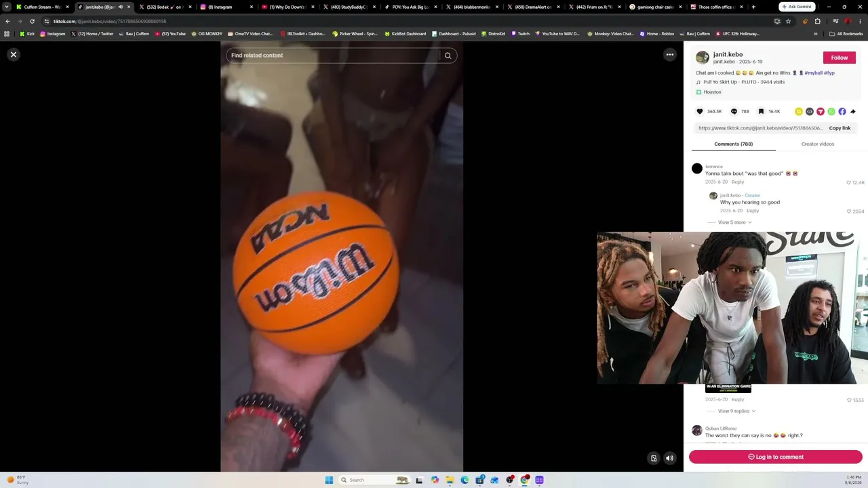Click Log in to comment
Viewport: 868px width, 488px height.
tap(775, 457)
